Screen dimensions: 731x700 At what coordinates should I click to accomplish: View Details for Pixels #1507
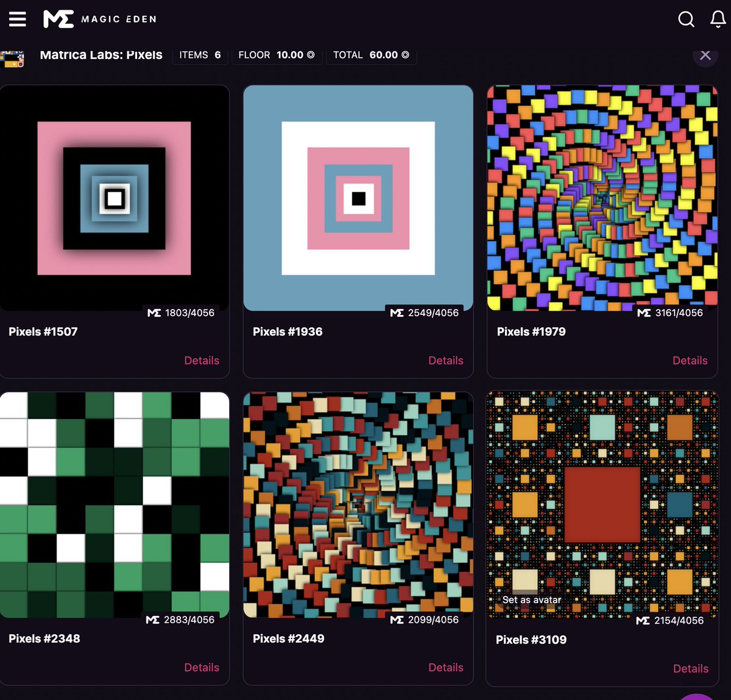202,361
